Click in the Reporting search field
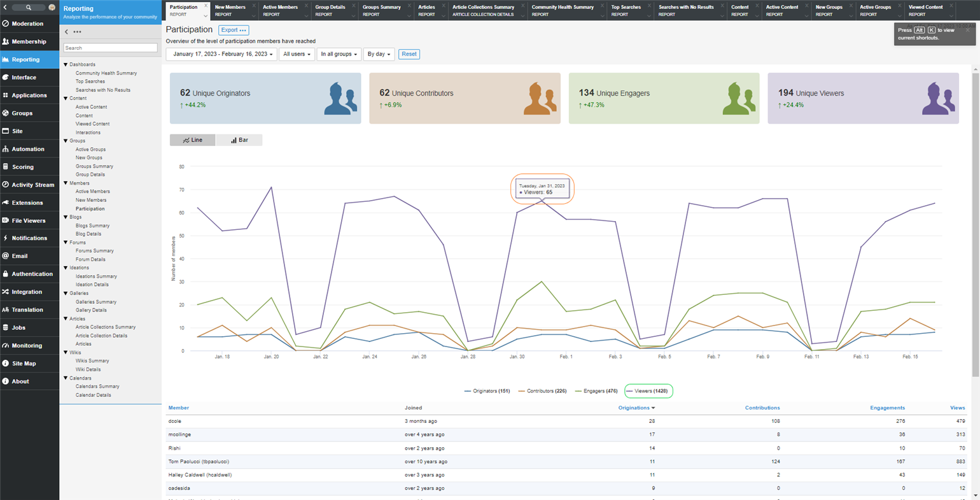 (110, 48)
